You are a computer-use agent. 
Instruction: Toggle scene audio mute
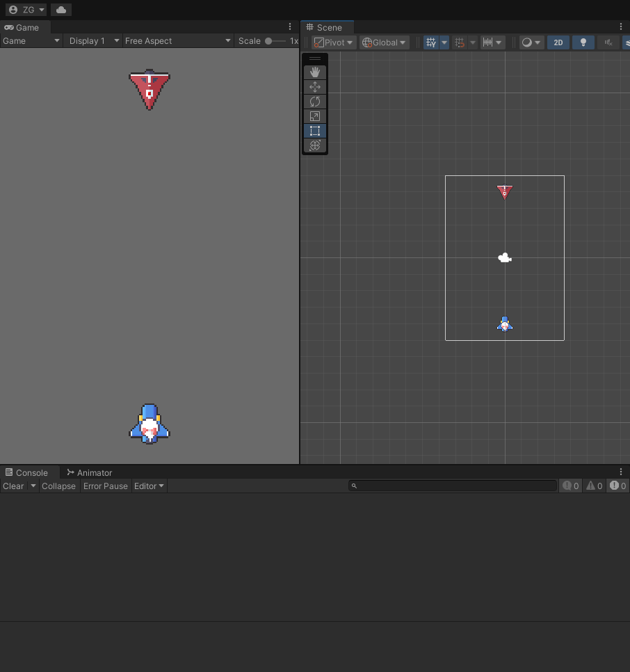pyautogui.click(x=608, y=42)
